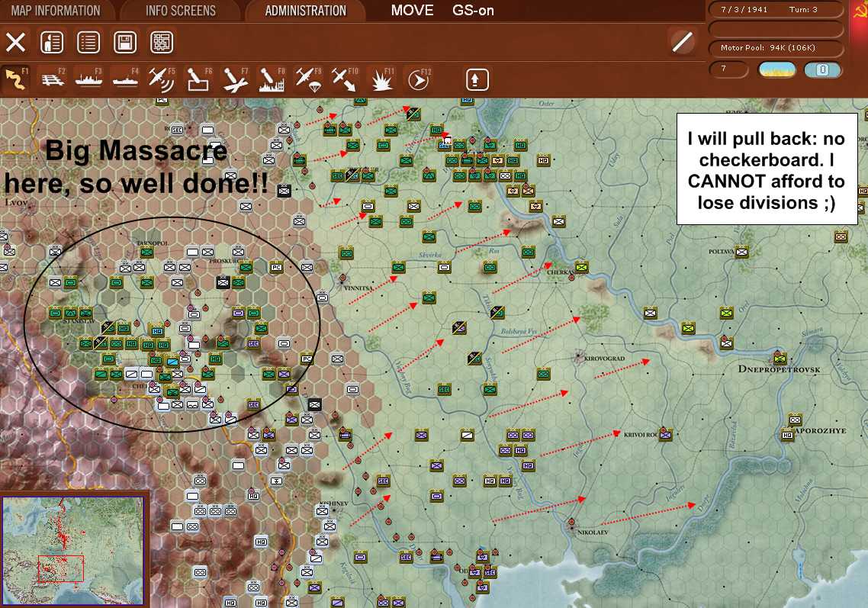
Task: Click the Kirovograd city label
Action: pos(605,359)
